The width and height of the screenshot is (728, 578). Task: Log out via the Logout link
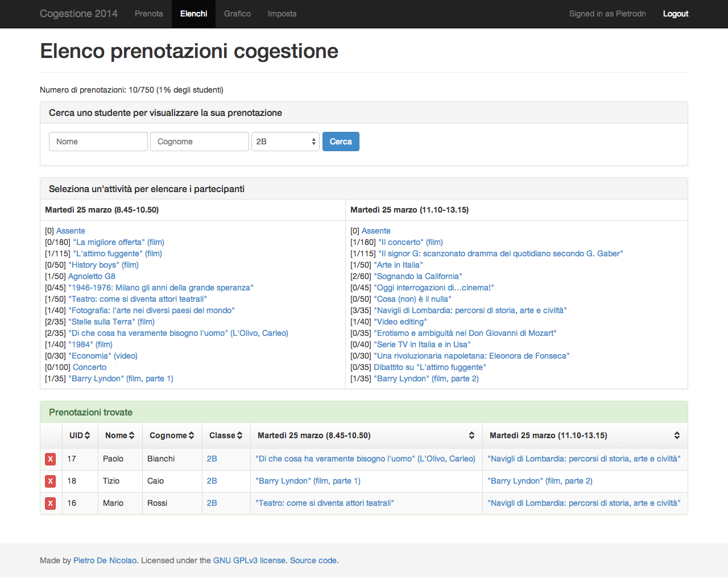click(676, 14)
